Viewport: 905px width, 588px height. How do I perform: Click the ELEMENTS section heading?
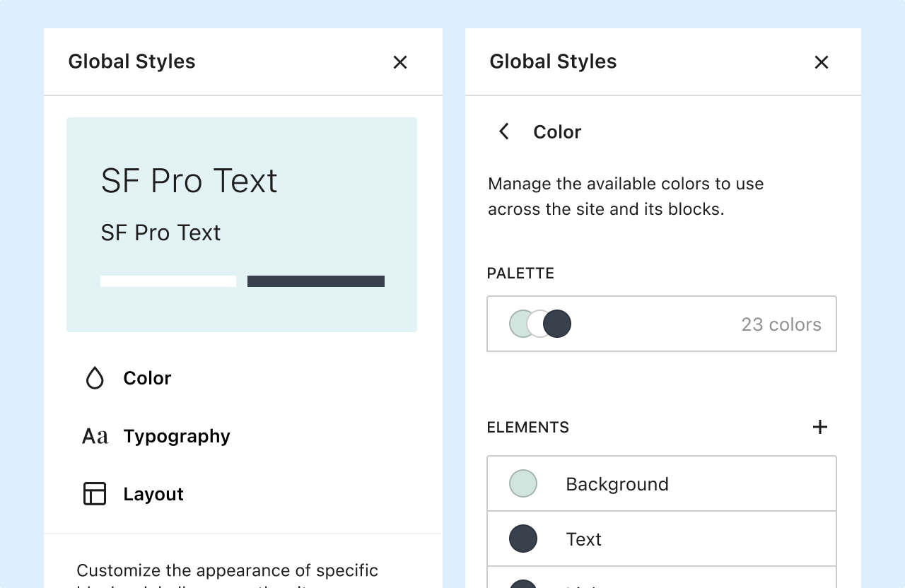point(528,427)
